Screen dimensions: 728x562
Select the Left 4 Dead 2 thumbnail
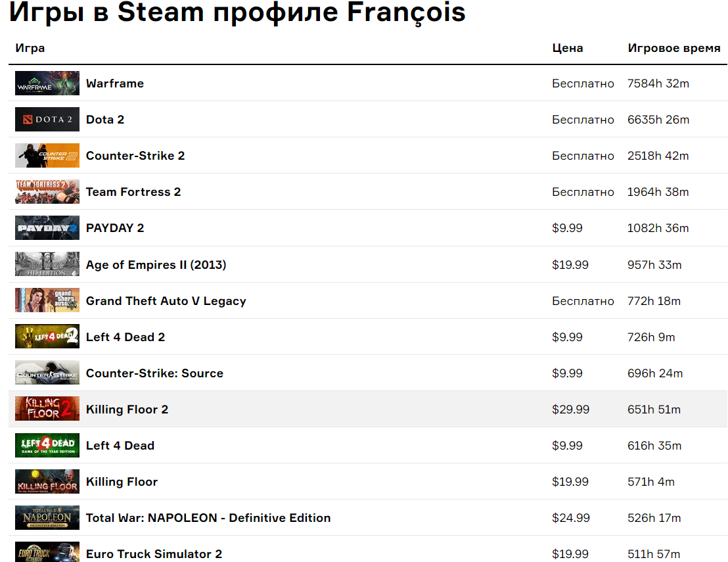coord(47,337)
